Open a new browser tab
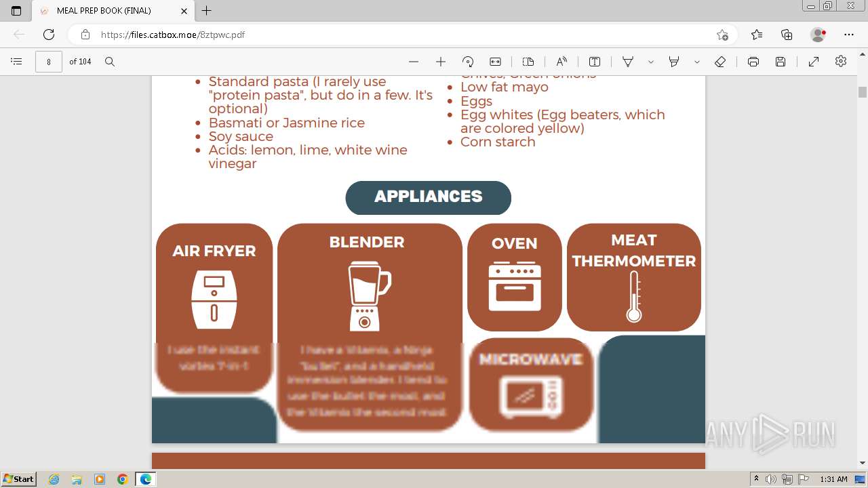The width and height of the screenshot is (868, 488). [207, 11]
